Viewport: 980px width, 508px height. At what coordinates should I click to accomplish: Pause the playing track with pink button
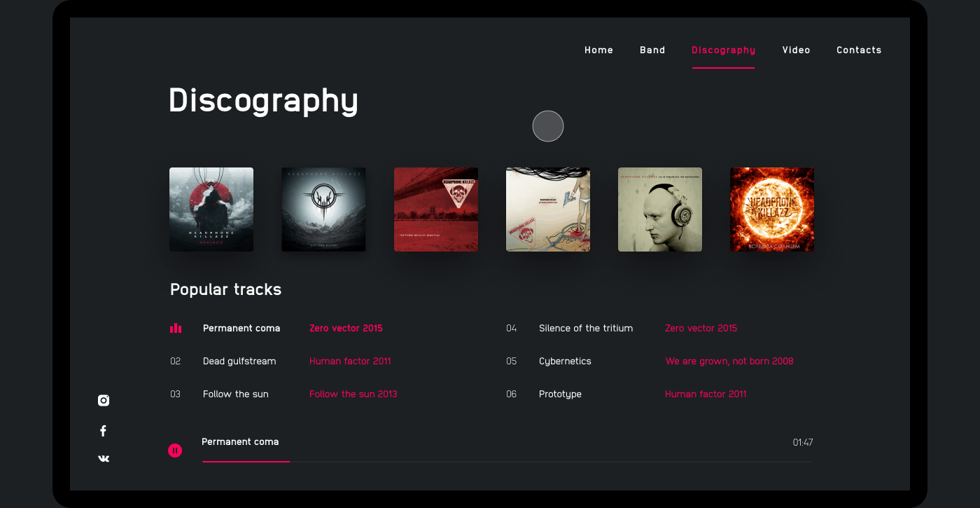[175, 451]
